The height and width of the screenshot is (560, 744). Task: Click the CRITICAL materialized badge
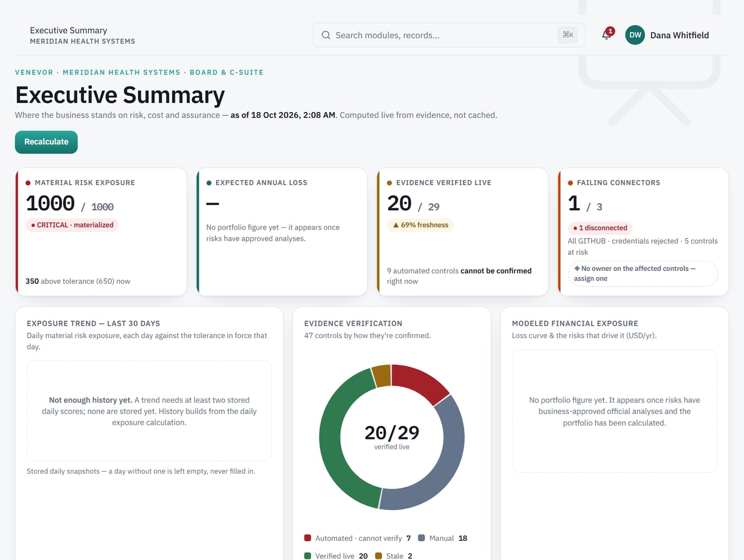tap(72, 225)
